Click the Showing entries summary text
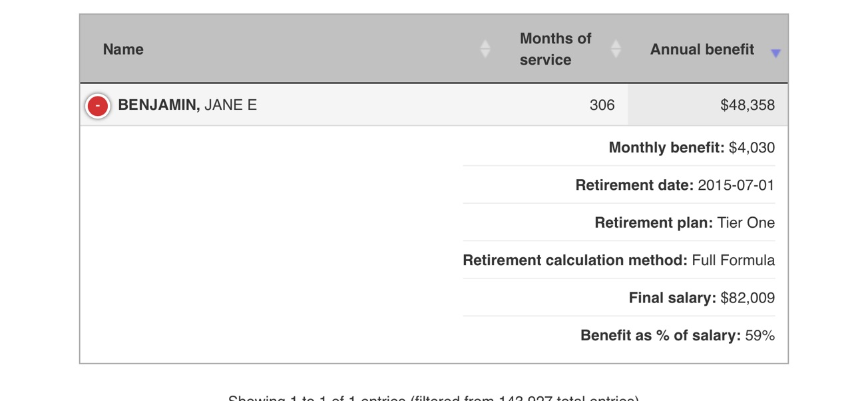This screenshot has width=868, height=401. point(433,397)
